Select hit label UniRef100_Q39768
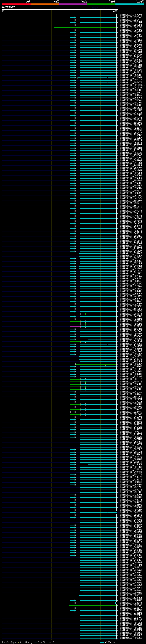 131,367
